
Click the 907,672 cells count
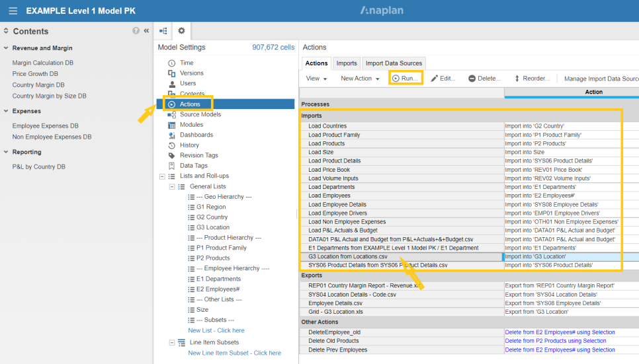tap(273, 47)
